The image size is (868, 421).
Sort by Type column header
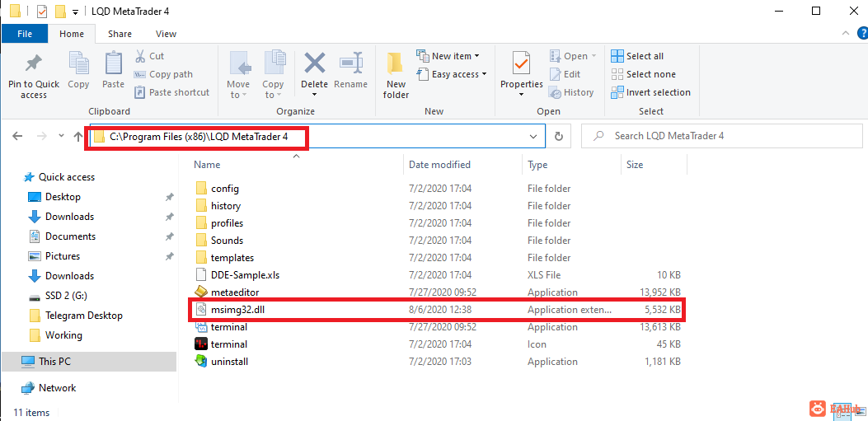537,164
